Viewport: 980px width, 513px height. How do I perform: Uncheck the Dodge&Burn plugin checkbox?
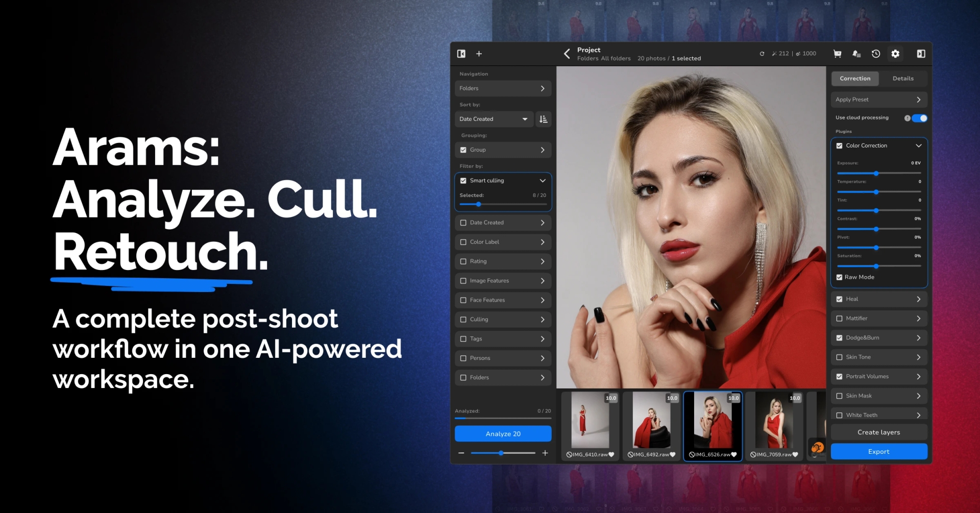[839, 338]
